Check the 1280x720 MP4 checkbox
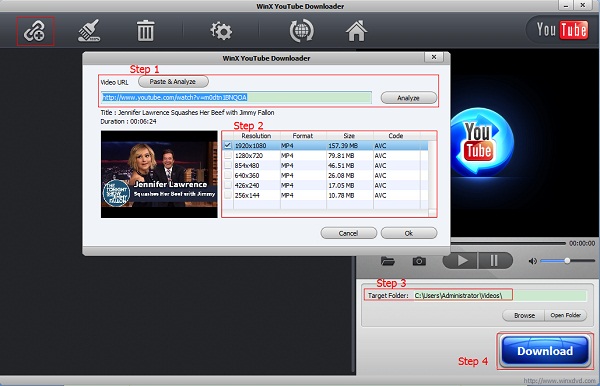The image size is (600, 386). [x=228, y=155]
